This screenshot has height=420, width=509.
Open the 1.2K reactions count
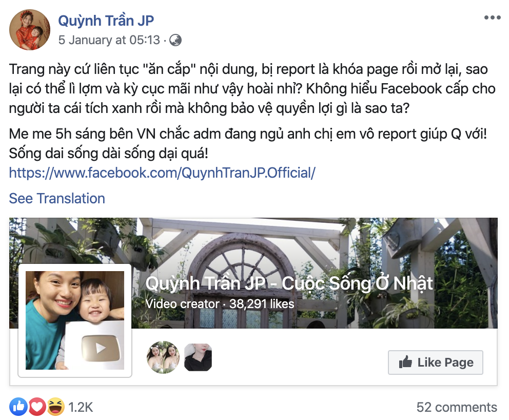tap(81, 407)
